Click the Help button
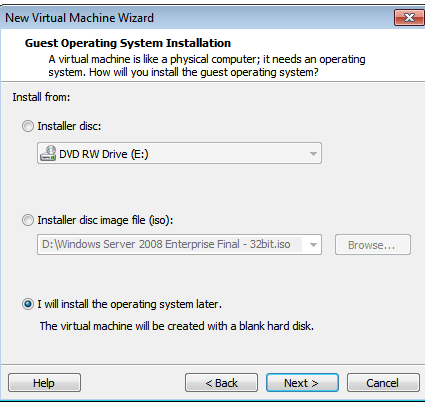425x402 pixels. pos(44,383)
